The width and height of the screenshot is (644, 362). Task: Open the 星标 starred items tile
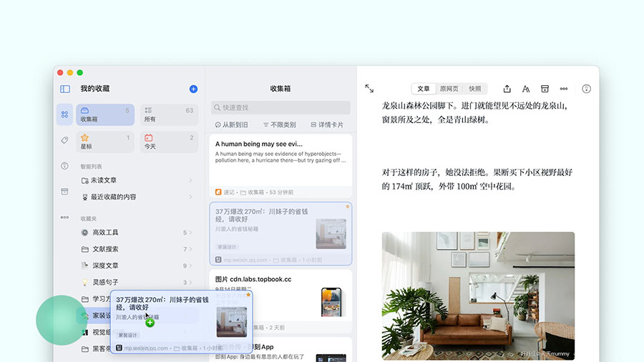(x=105, y=142)
